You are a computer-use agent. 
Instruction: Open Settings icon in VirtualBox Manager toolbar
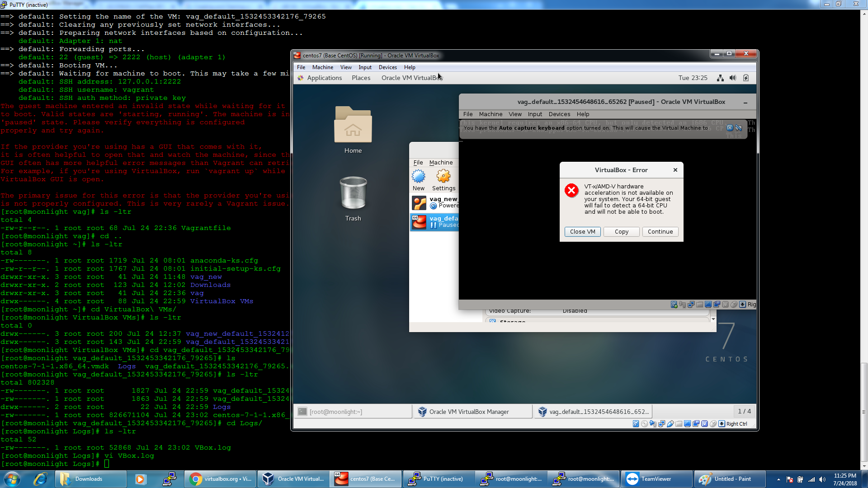[443, 180]
